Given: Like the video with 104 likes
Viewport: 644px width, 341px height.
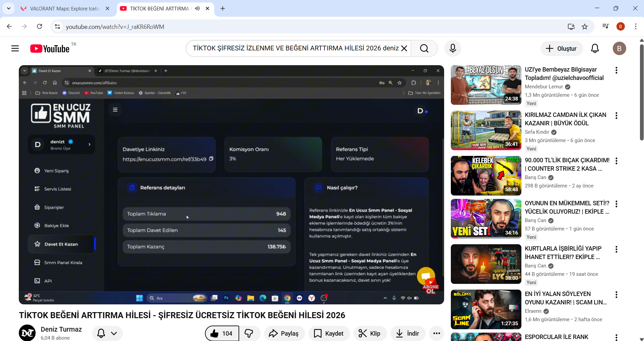Looking at the screenshot, I should pos(222,333).
